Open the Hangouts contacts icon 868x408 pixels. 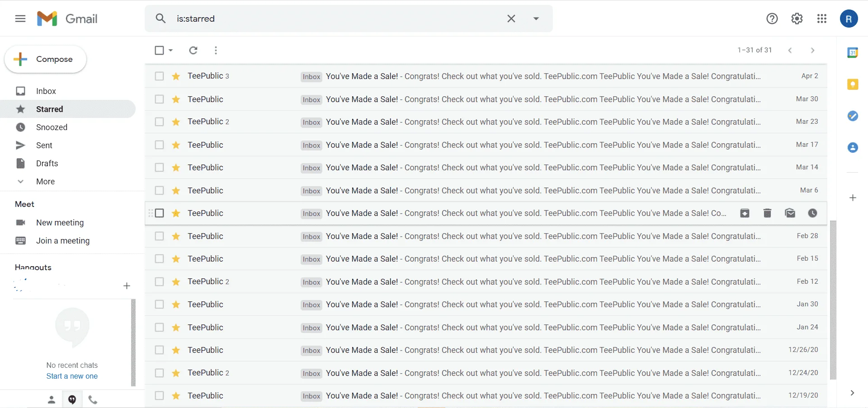(52, 400)
